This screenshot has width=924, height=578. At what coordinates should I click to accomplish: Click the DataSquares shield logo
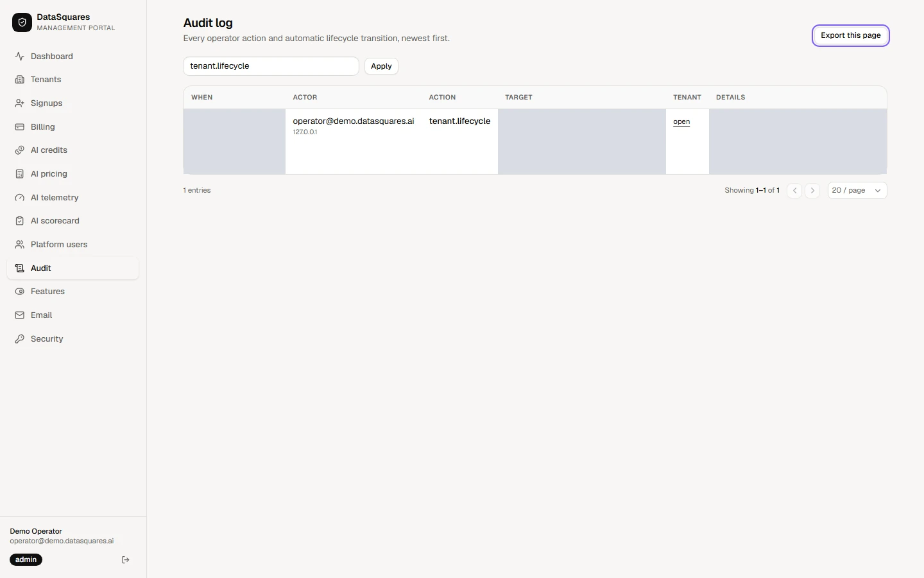[22, 22]
